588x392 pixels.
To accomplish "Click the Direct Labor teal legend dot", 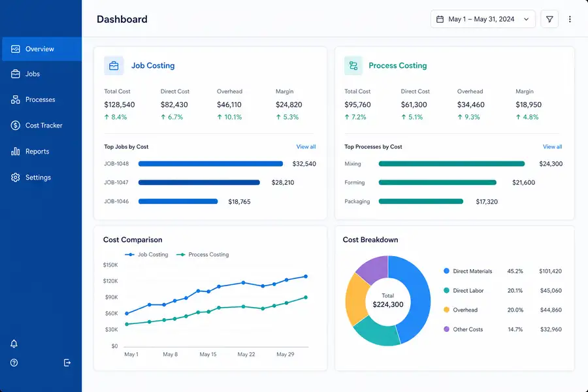I will point(446,290).
